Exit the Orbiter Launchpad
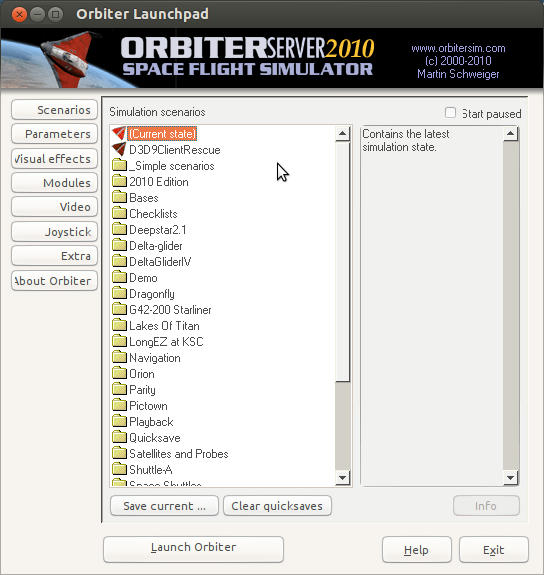Screen dimensions: 544x575 pyautogui.click(x=494, y=549)
